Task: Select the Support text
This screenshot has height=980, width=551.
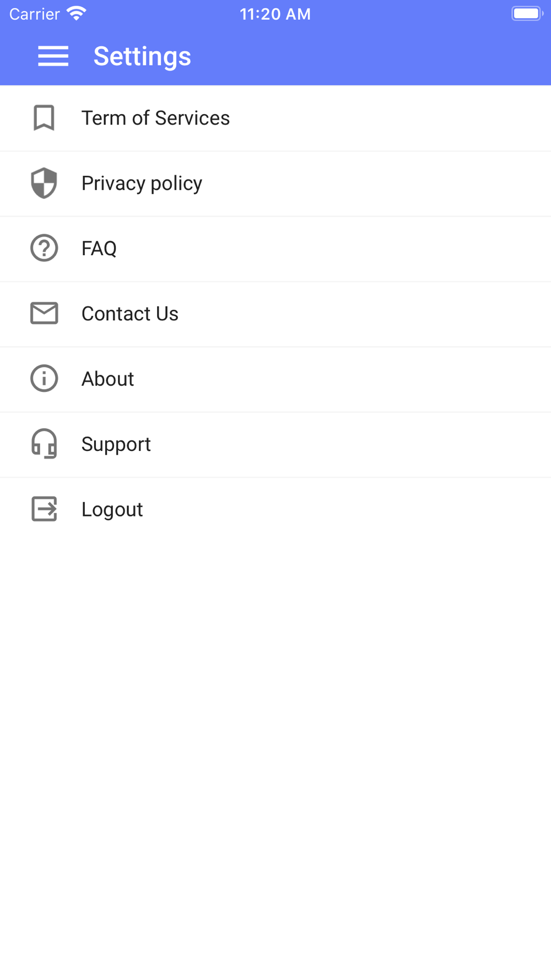Action: (x=116, y=444)
